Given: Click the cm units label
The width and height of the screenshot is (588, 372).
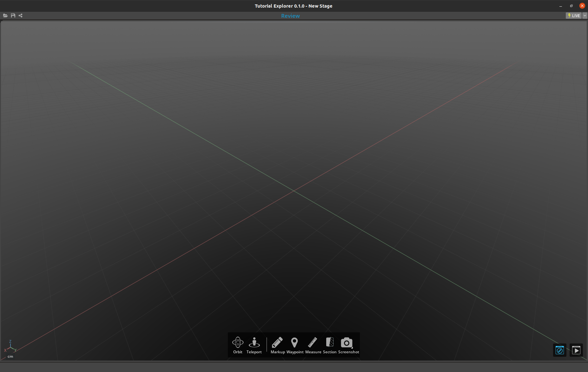Looking at the screenshot, I should [x=10, y=356].
